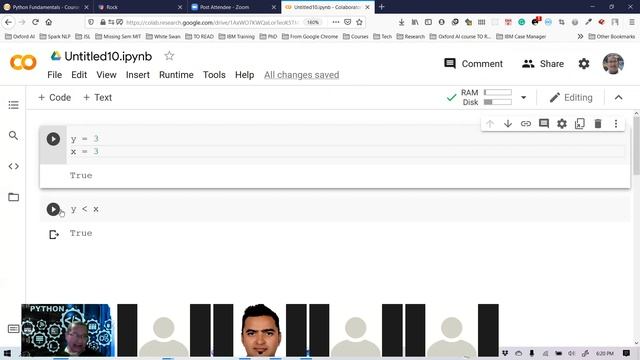
Task: Show more bookmarks with double chevron
Action: 580,36
